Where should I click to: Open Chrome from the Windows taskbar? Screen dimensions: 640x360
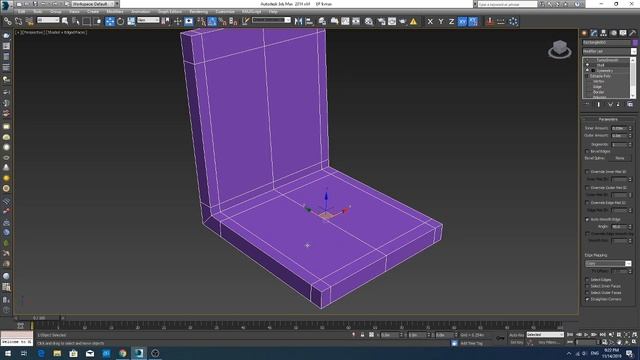(x=122, y=353)
